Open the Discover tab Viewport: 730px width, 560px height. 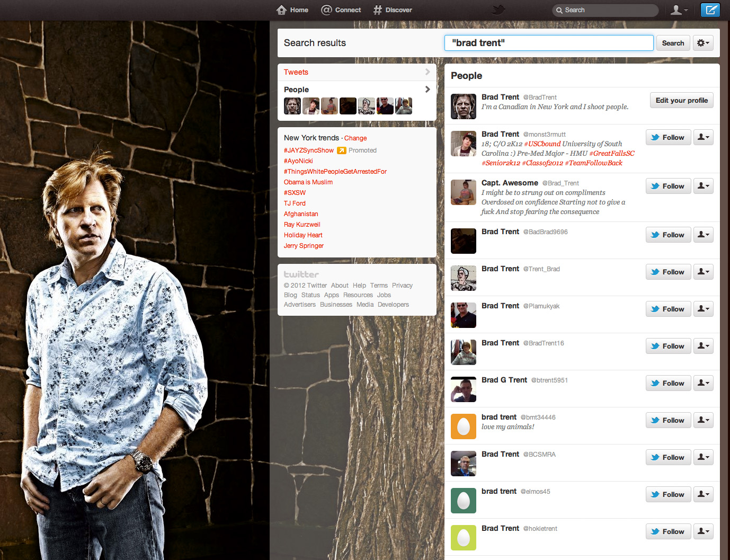click(393, 10)
